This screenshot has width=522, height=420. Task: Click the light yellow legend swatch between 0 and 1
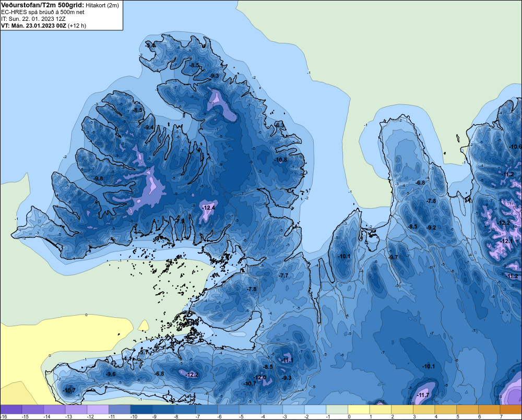[x=359, y=410]
